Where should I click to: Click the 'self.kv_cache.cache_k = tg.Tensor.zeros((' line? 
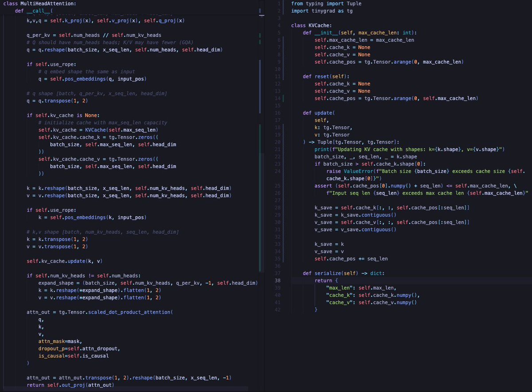click(98, 137)
